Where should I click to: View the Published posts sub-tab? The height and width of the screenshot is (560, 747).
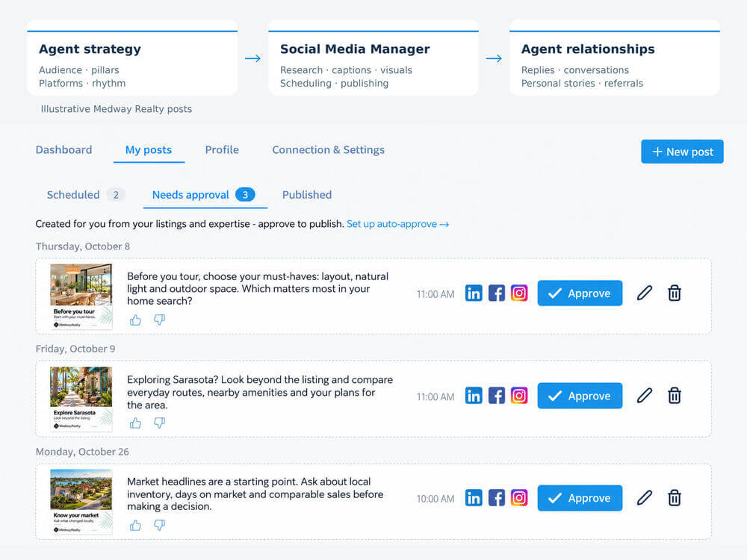tap(307, 195)
